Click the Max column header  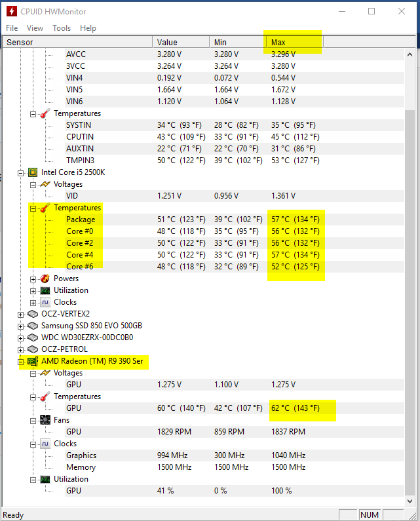tap(295, 42)
